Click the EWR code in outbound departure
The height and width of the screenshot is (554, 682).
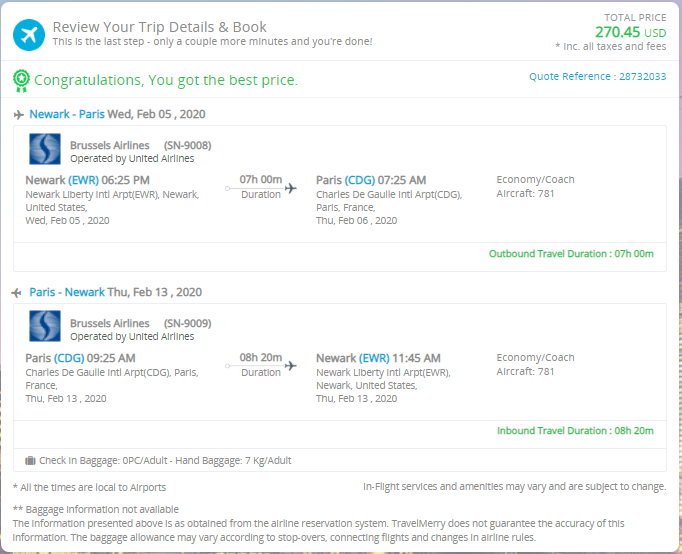coord(84,180)
